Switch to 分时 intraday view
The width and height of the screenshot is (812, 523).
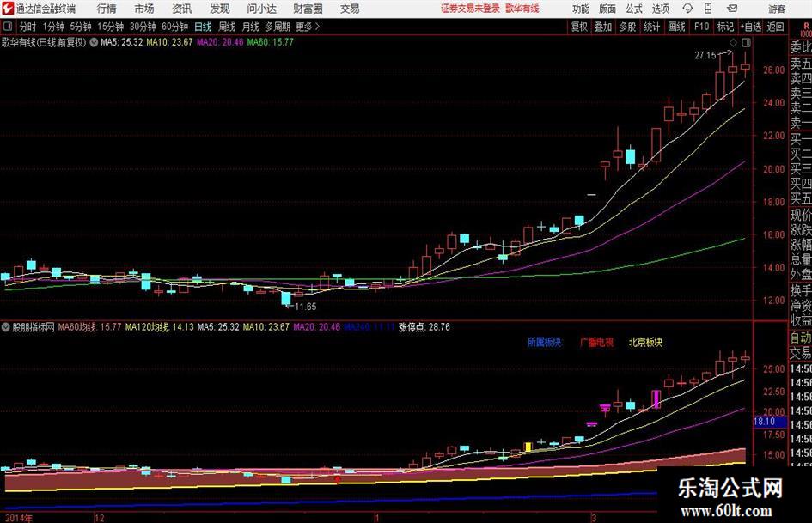click(27, 27)
